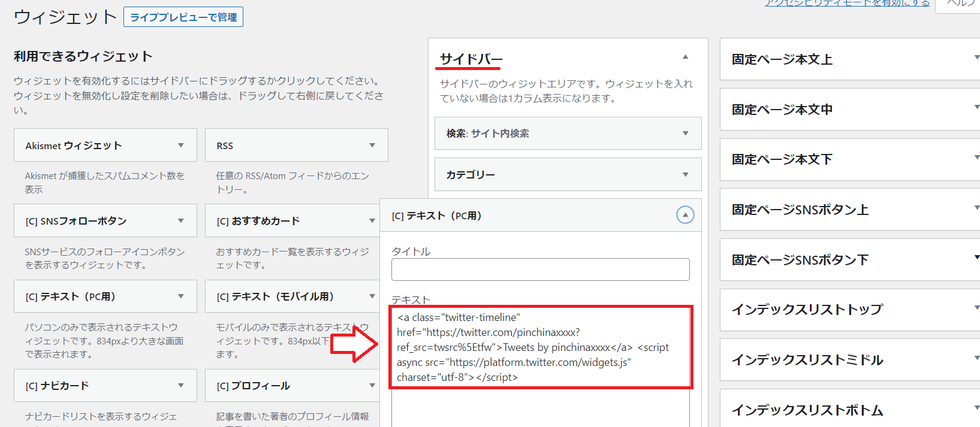Expand the カテゴリー sidebar widget
This screenshot has height=427, width=980.
point(686,175)
